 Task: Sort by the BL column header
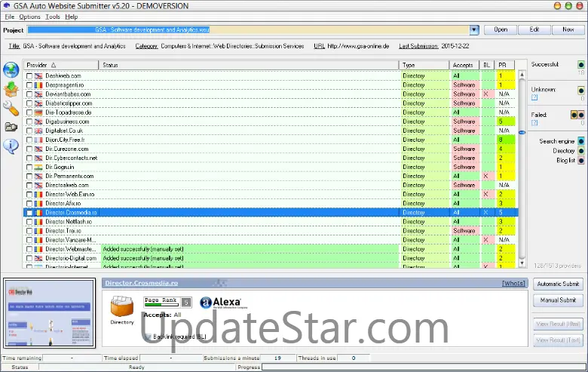click(487, 65)
